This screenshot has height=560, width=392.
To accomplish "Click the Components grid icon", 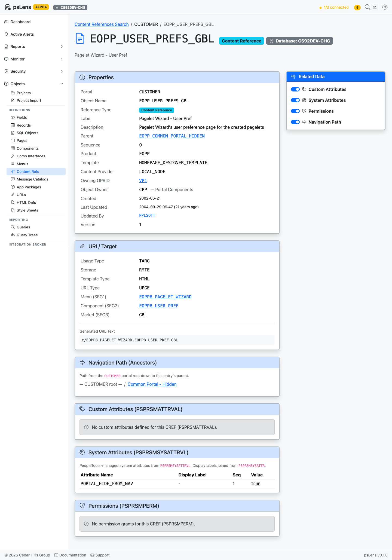I will point(13,148).
